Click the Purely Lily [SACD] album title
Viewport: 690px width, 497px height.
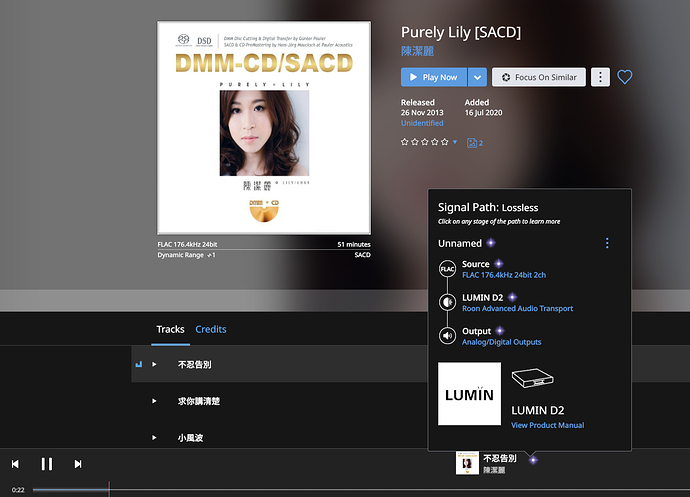coord(461,32)
